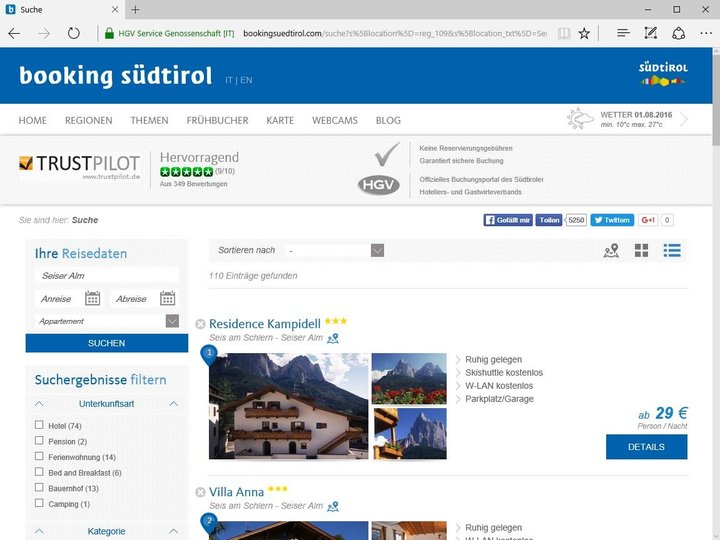Collapse Unterkunftsart with left chevron
The height and width of the screenshot is (540, 720).
coord(39,404)
